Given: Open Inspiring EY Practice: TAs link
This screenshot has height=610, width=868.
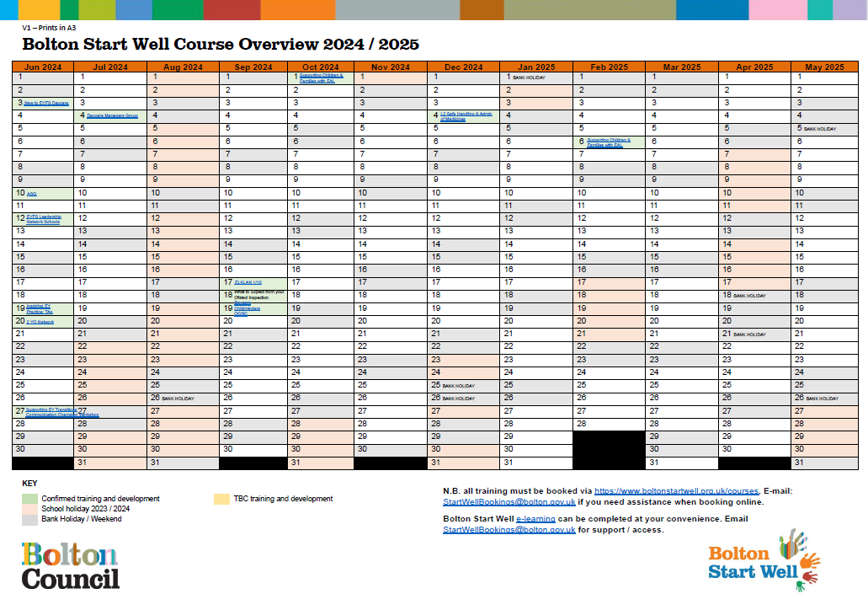Looking at the screenshot, I should tap(40, 309).
